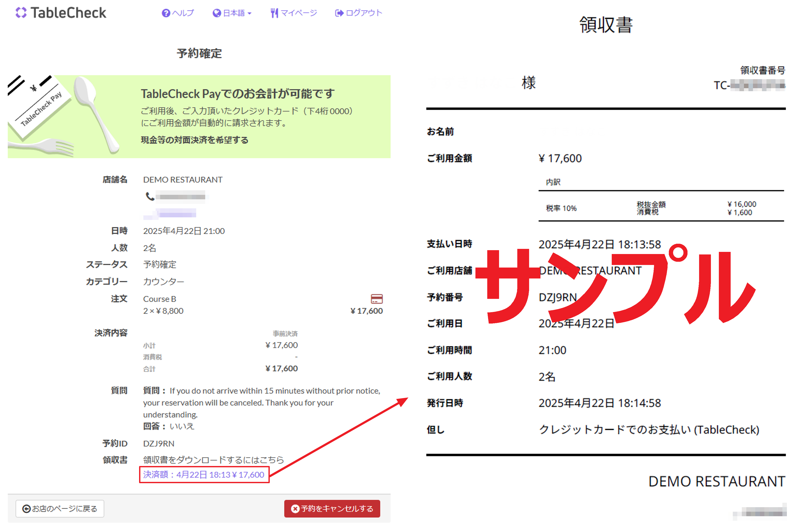Click 税率 10% in the receipt breakdown
The image size is (812, 531).
[x=561, y=208]
